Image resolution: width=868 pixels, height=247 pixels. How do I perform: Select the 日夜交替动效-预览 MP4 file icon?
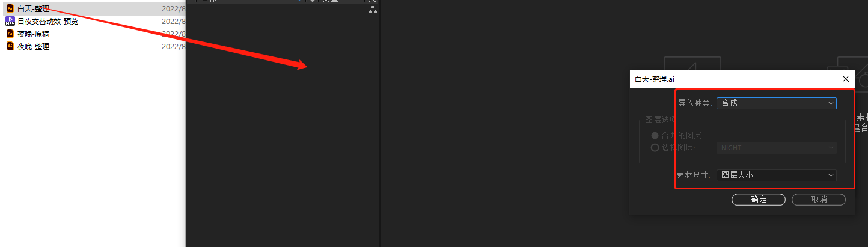coord(10,21)
